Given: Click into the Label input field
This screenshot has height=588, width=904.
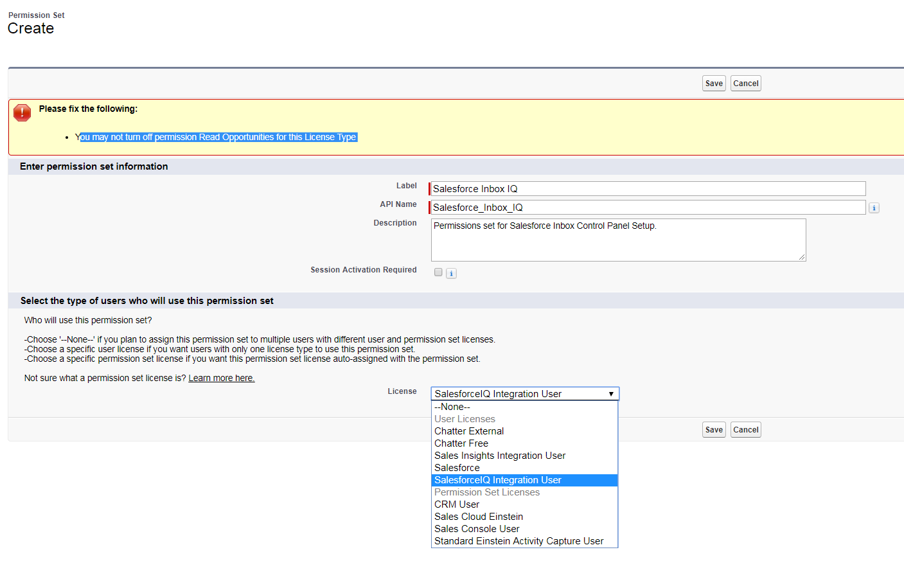Looking at the screenshot, I should (648, 189).
